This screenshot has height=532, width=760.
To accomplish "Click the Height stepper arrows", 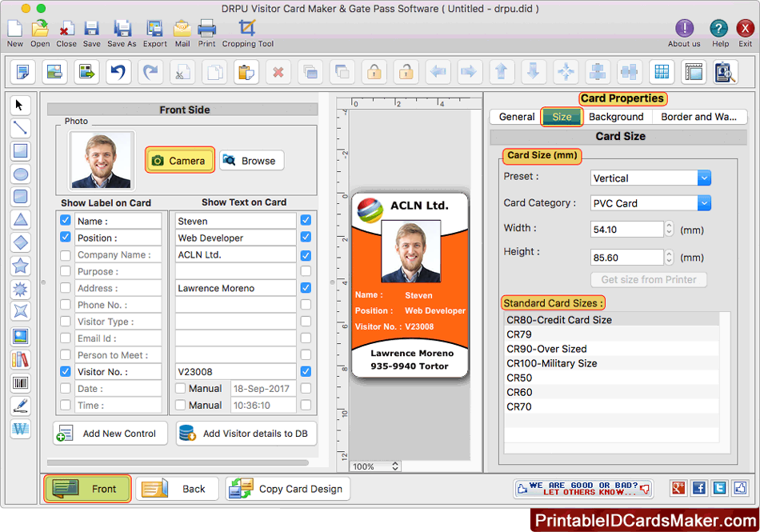I will 669,257.
